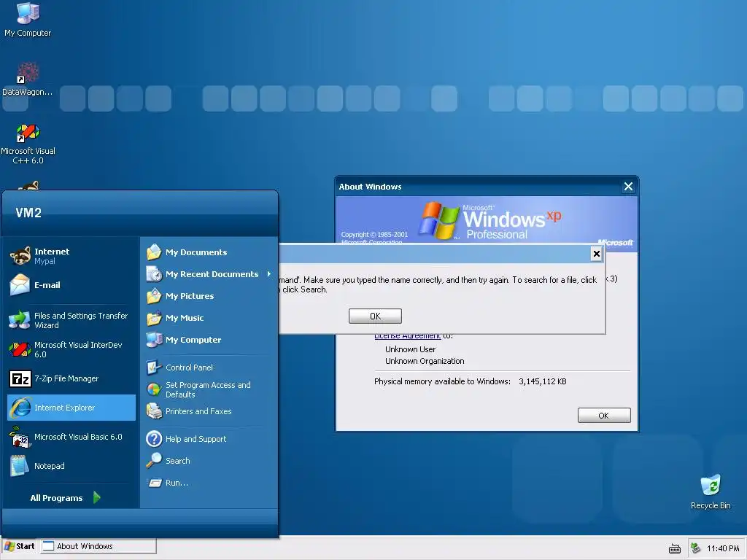Click the 3,145,112 KB memory value
The width and height of the screenshot is (747, 560).
543,381
